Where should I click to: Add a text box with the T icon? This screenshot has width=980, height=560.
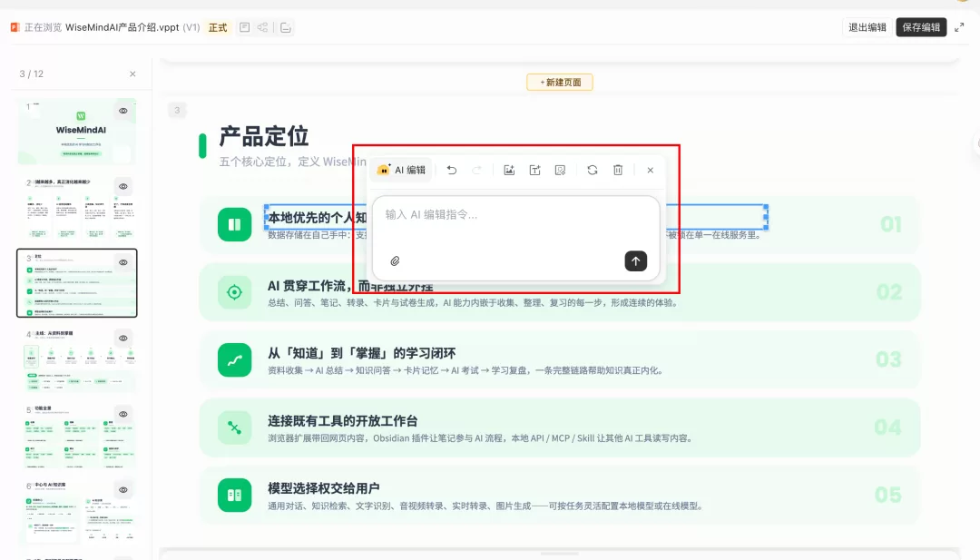535,170
